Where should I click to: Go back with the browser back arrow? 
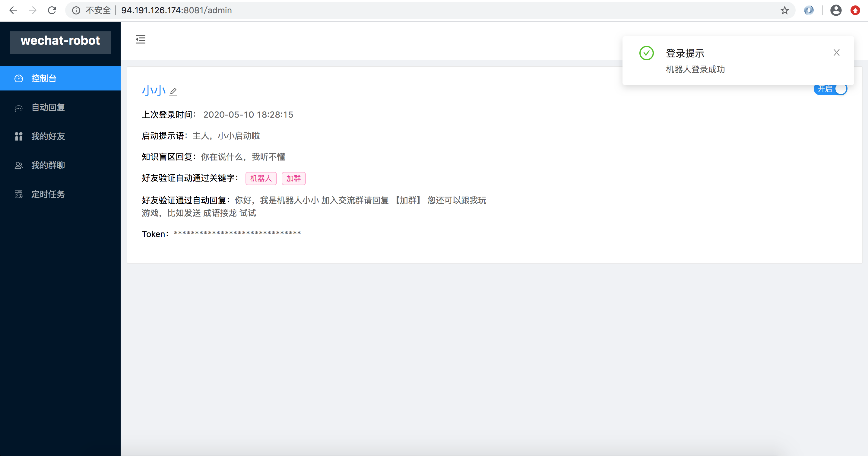13,11
